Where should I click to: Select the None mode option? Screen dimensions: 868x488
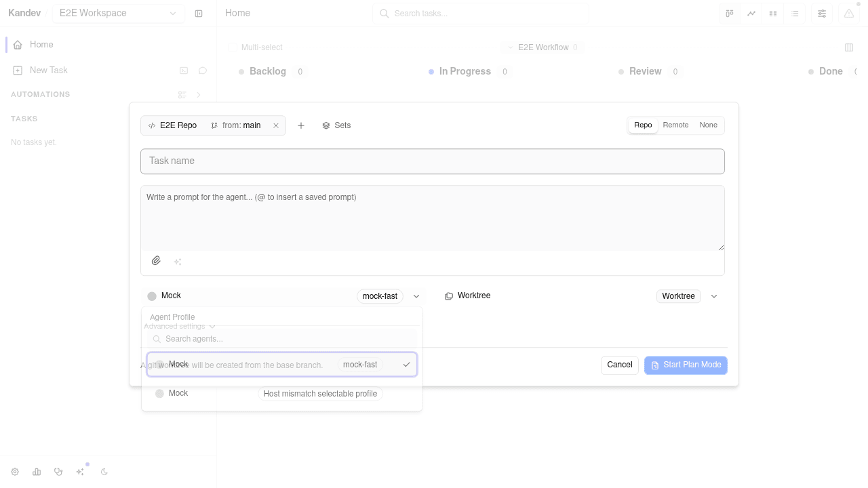click(x=708, y=125)
